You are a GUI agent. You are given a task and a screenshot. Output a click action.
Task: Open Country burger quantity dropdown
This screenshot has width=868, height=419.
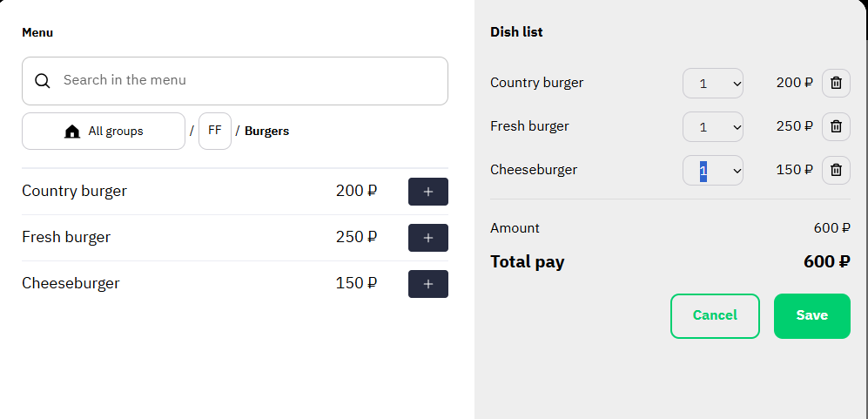712,83
